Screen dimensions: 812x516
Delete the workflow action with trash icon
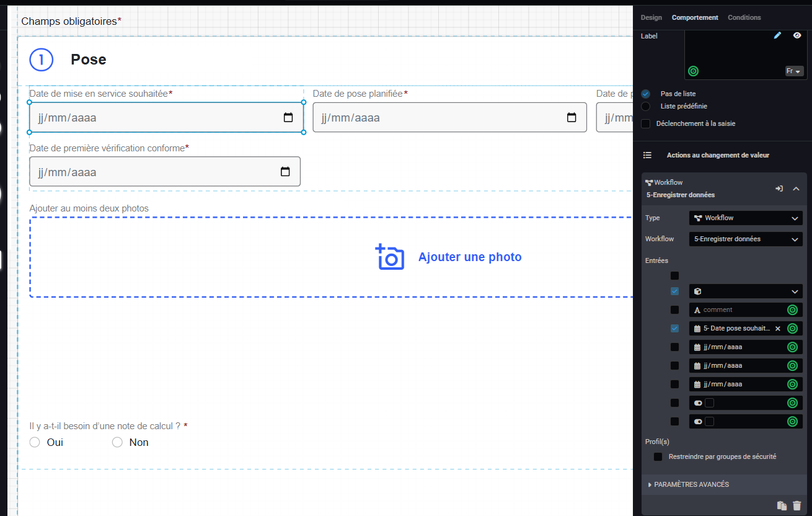797,505
